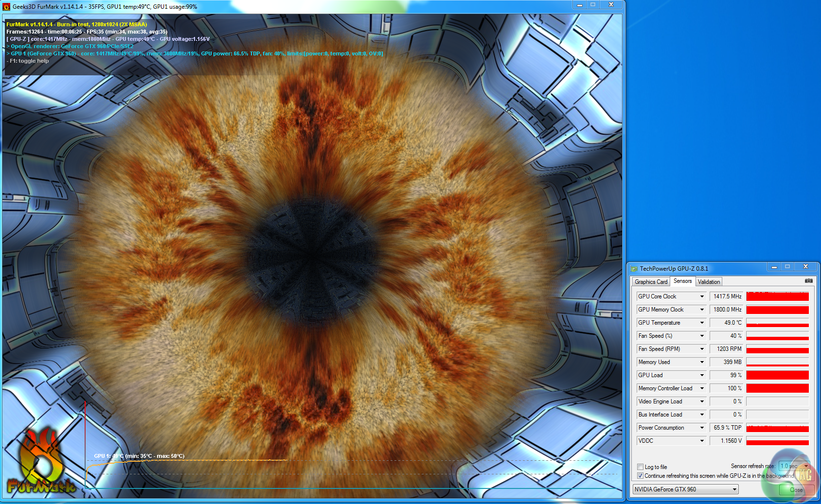The height and width of the screenshot is (504, 821).
Task: Maximize the FurMark window
Action: [x=593, y=5]
